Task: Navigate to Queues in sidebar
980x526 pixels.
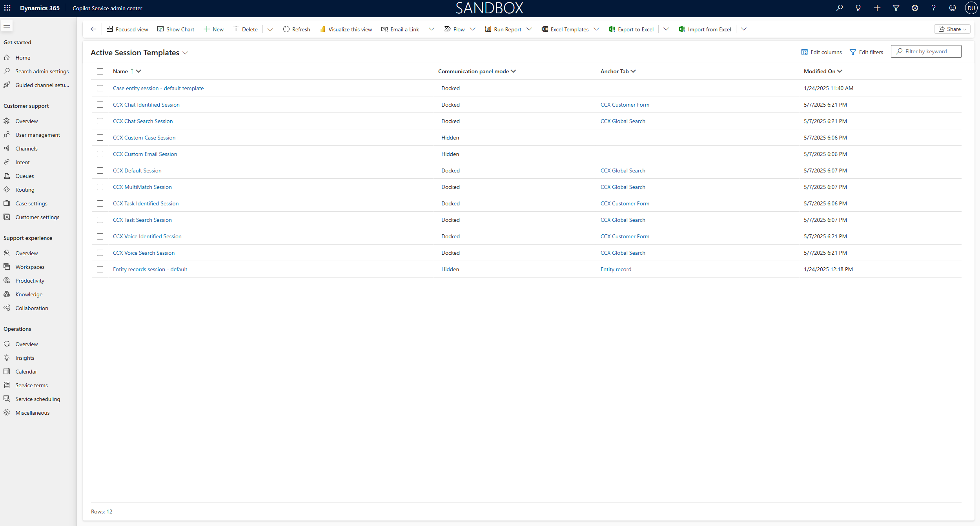Action: (24, 176)
